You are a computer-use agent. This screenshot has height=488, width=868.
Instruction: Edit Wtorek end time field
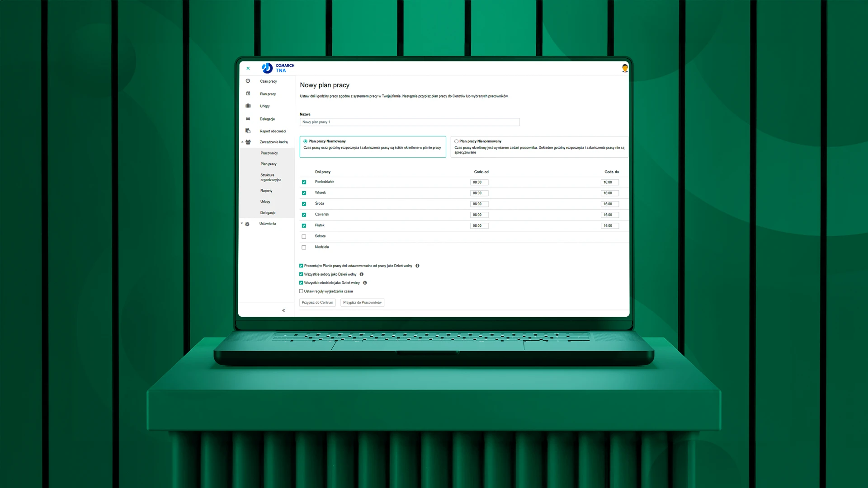610,193
